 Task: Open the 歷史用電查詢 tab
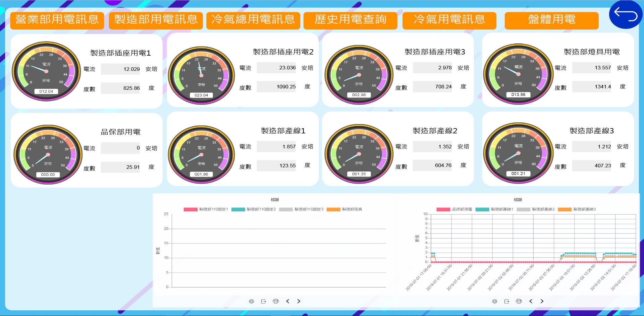[x=351, y=20]
